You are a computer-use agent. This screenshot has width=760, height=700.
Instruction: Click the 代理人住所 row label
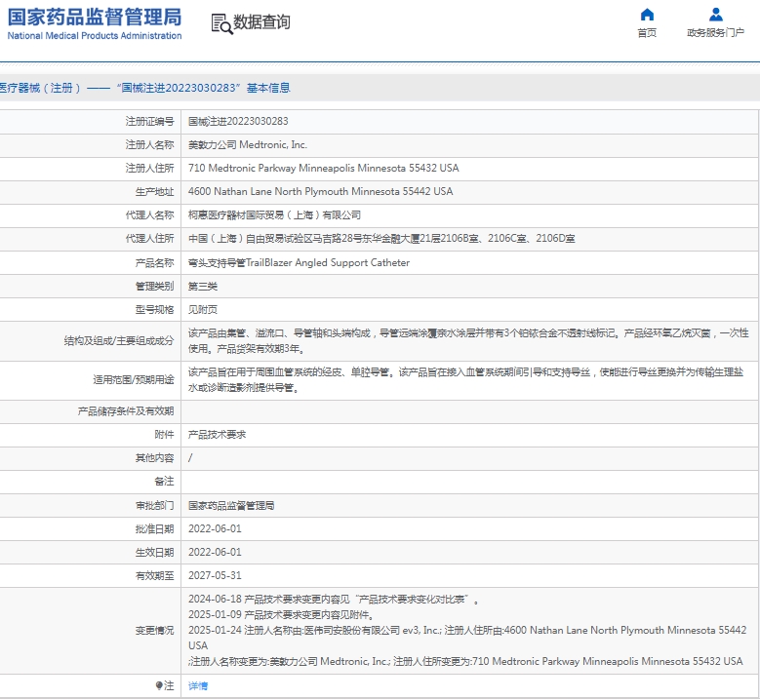pos(149,238)
